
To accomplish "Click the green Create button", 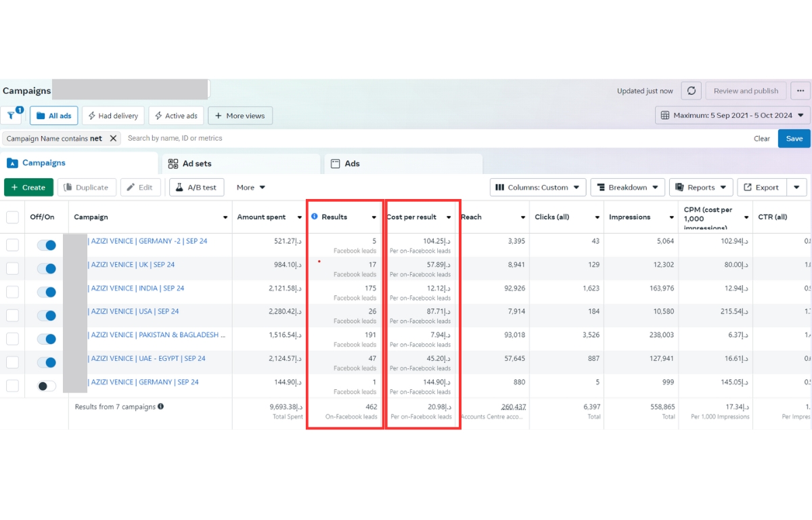I will 28,188.
